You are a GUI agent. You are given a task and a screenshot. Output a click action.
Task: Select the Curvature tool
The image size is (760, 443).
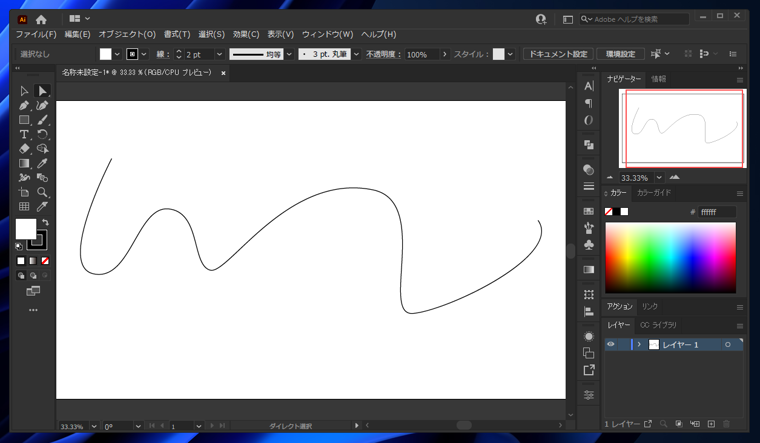click(x=42, y=106)
